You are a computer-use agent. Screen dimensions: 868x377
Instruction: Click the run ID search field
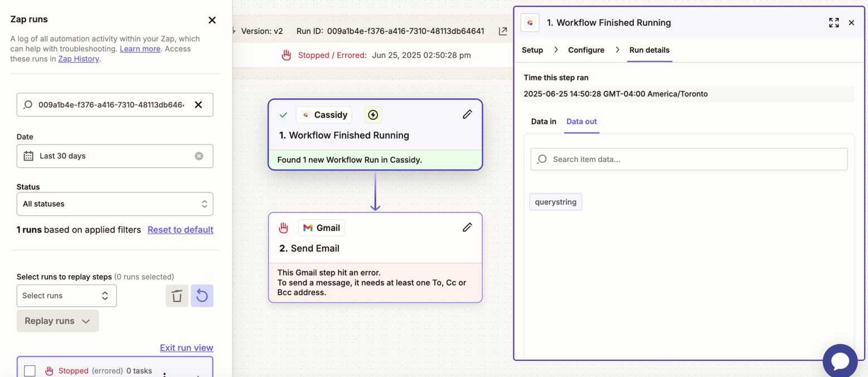(x=115, y=105)
